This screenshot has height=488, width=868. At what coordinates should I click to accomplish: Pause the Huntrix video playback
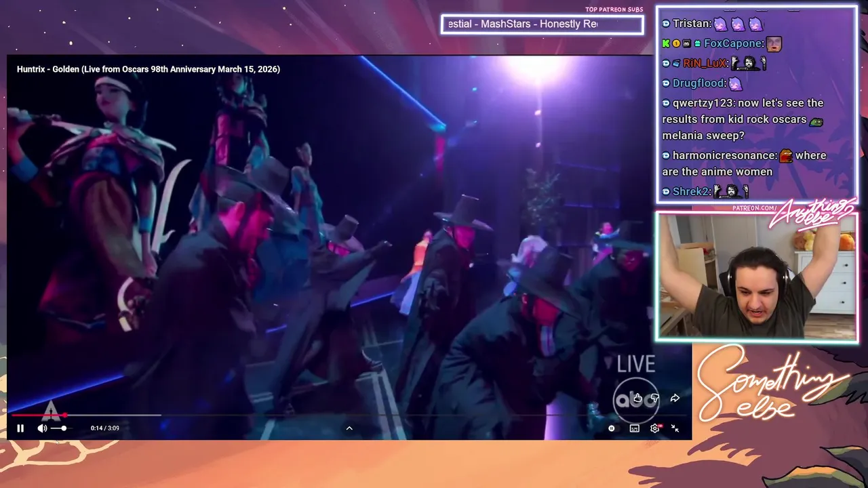(x=20, y=428)
